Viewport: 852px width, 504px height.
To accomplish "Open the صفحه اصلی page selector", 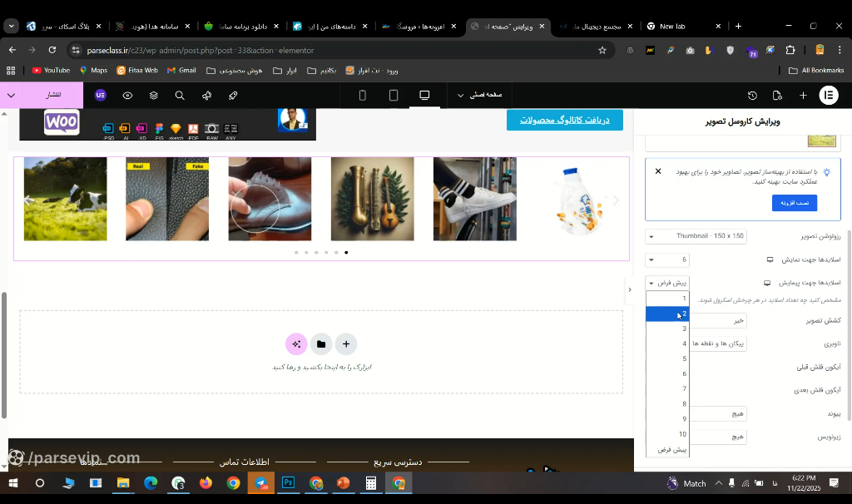I will [x=479, y=95].
